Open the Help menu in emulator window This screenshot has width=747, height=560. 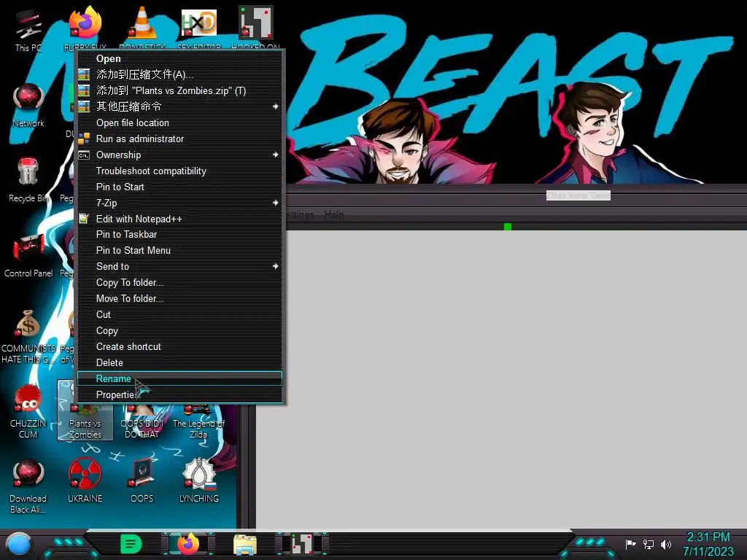334,215
